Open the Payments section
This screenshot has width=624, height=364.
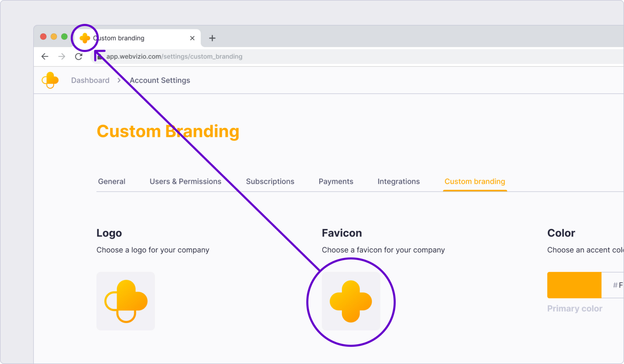335,181
